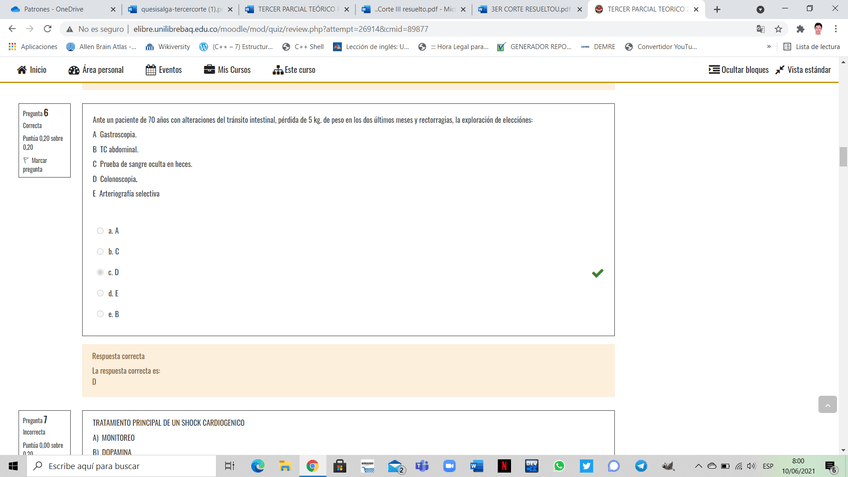
Task: Open Inicio in the Moodle navbar
Action: pyautogui.click(x=32, y=70)
